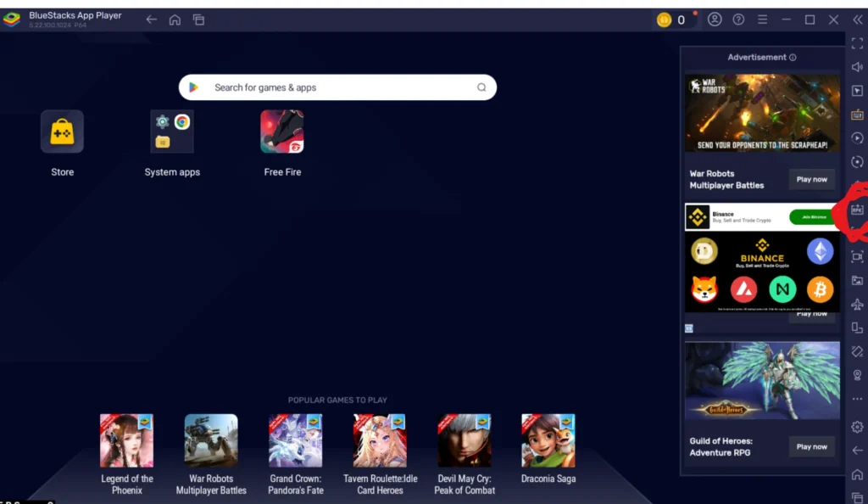Collapse the right sidebar with double chevron
This screenshot has height=504, width=868.
857,20
